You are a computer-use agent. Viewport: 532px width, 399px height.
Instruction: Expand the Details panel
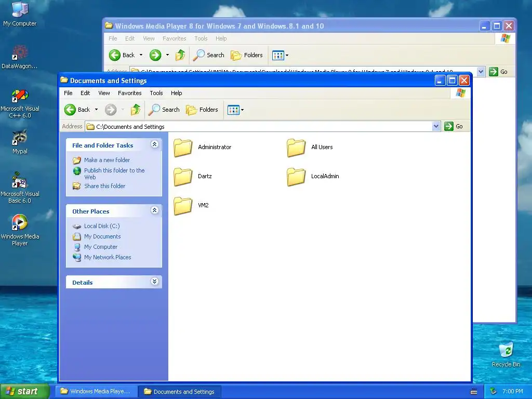click(x=154, y=282)
